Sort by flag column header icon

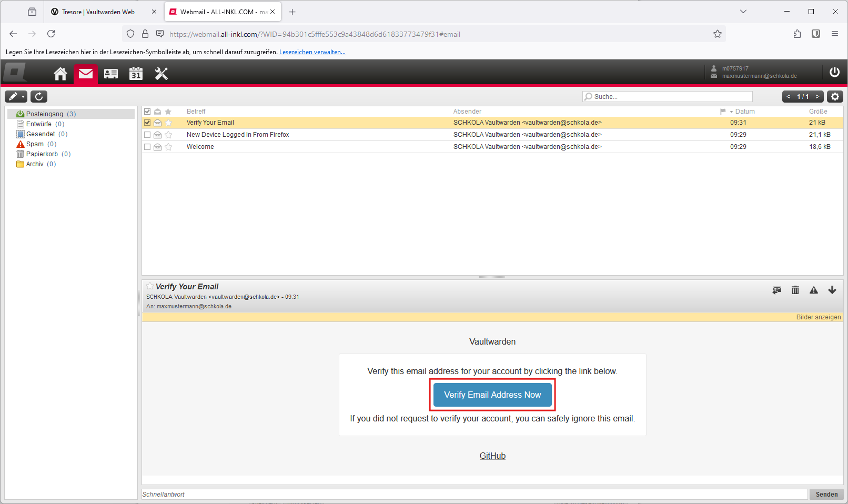(723, 112)
